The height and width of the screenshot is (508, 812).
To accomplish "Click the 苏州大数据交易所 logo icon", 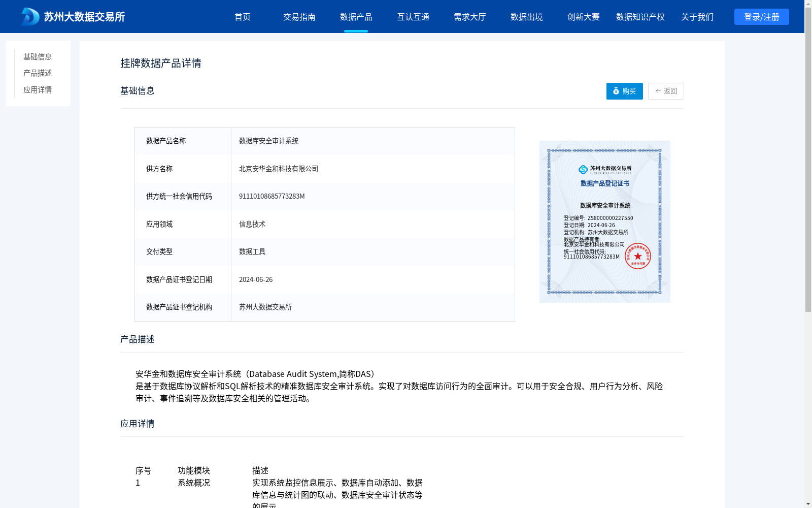I will coord(30,17).
